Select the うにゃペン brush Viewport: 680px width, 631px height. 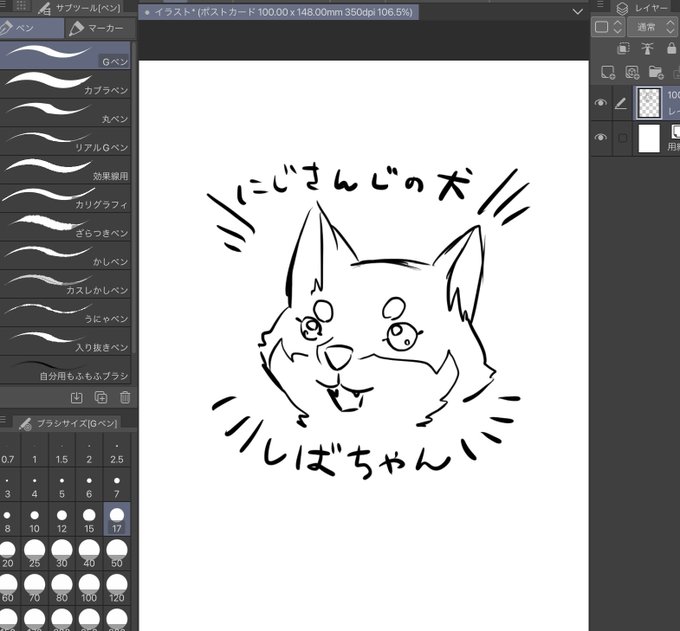[x=65, y=313]
